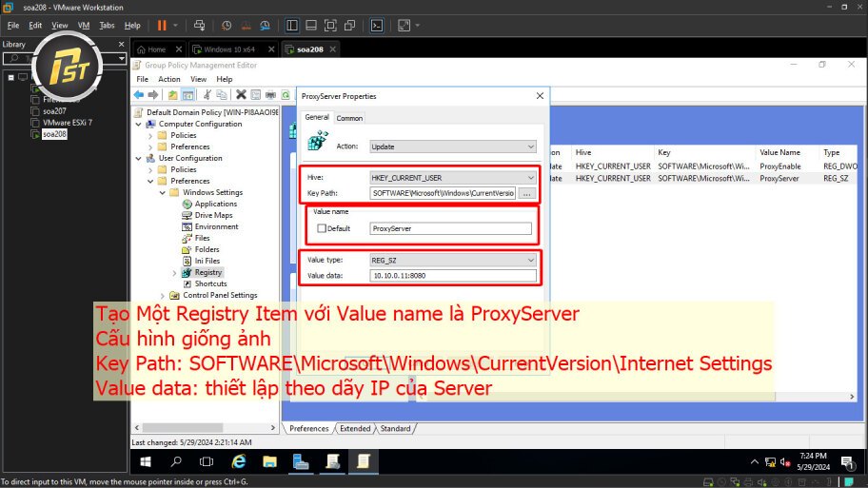Click the Key Path browse button
The height and width of the screenshot is (488, 868).
tap(527, 194)
